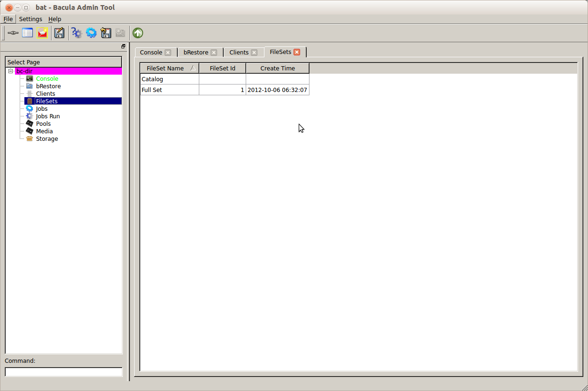Open the console display list icon
Image resolution: width=588 pixels, height=391 pixels.
(x=27, y=33)
